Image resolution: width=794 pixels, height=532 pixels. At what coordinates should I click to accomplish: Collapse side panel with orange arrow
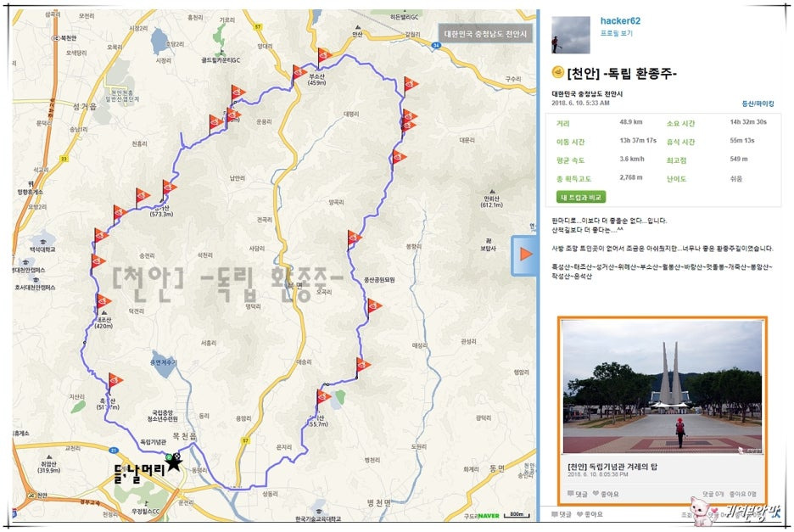[x=524, y=255]
